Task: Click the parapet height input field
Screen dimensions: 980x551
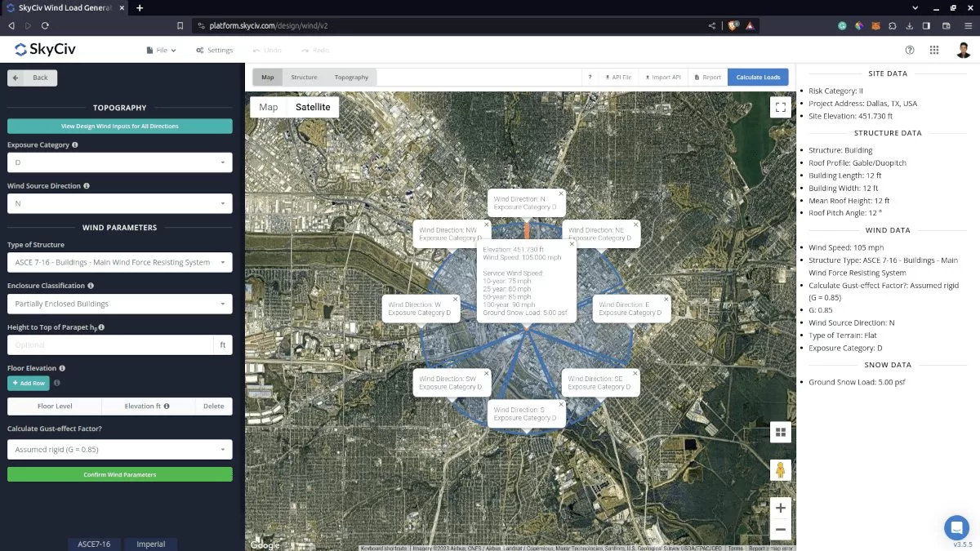Action: [110, 345]
